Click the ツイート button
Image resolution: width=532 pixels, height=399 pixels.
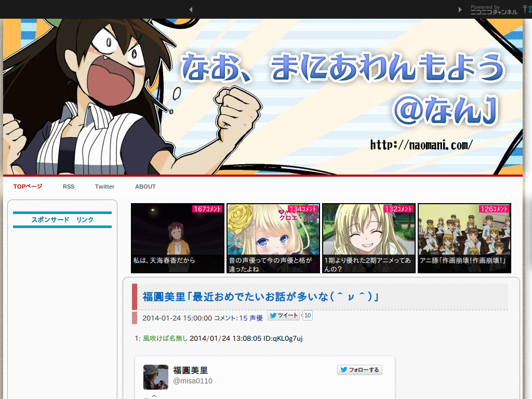283,315
